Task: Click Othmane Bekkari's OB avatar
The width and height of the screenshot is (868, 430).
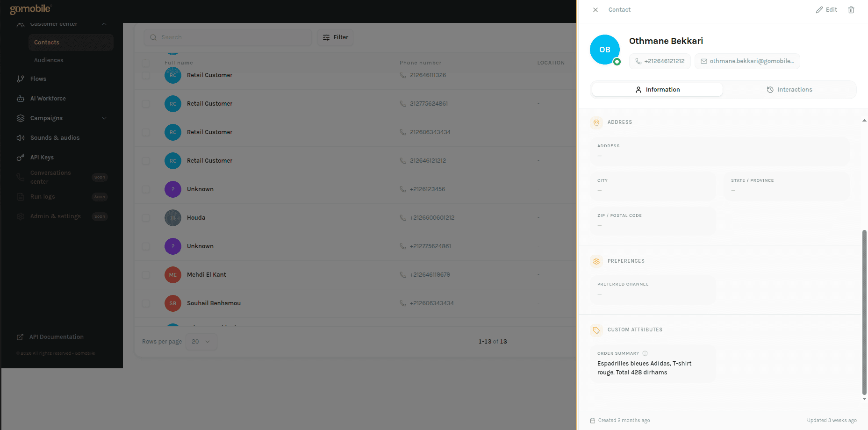Action: pos(605,49)
